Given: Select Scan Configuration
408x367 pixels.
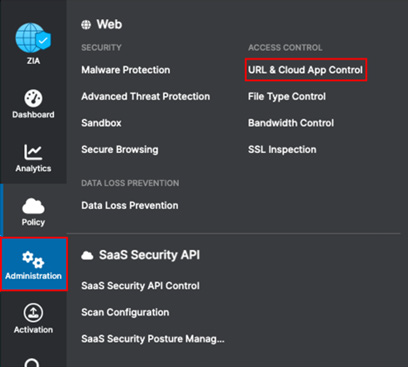Looking at the screenshot, I should point(125,313).
